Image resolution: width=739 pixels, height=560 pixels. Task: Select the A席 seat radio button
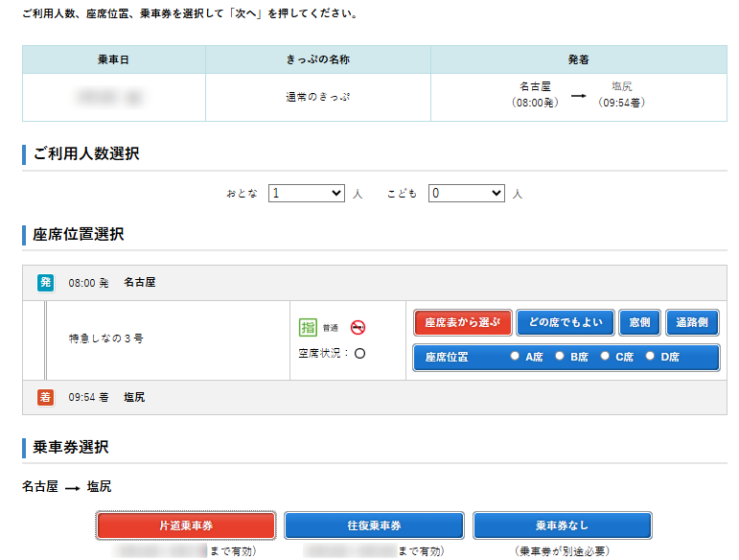pos(515,357)
